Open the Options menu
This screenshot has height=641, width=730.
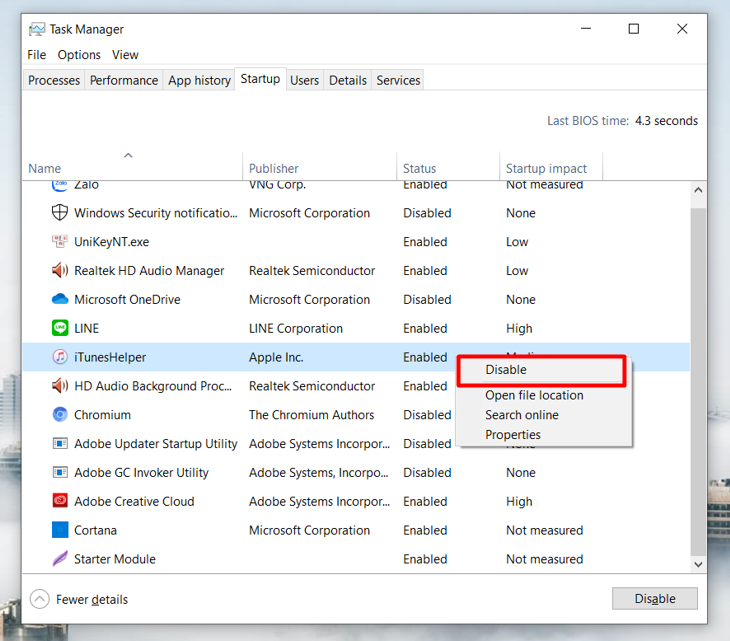(79, 55)
